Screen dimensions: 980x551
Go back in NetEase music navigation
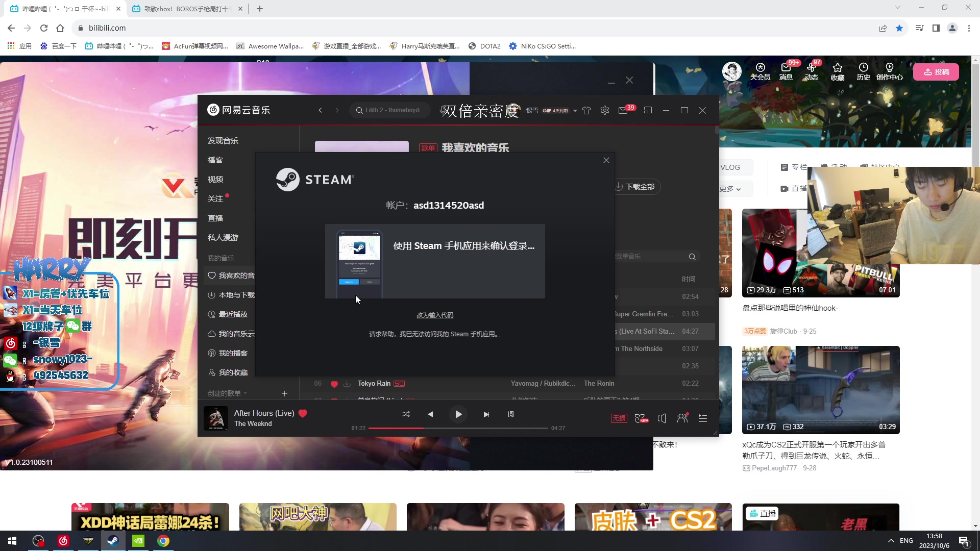(321, 110)
